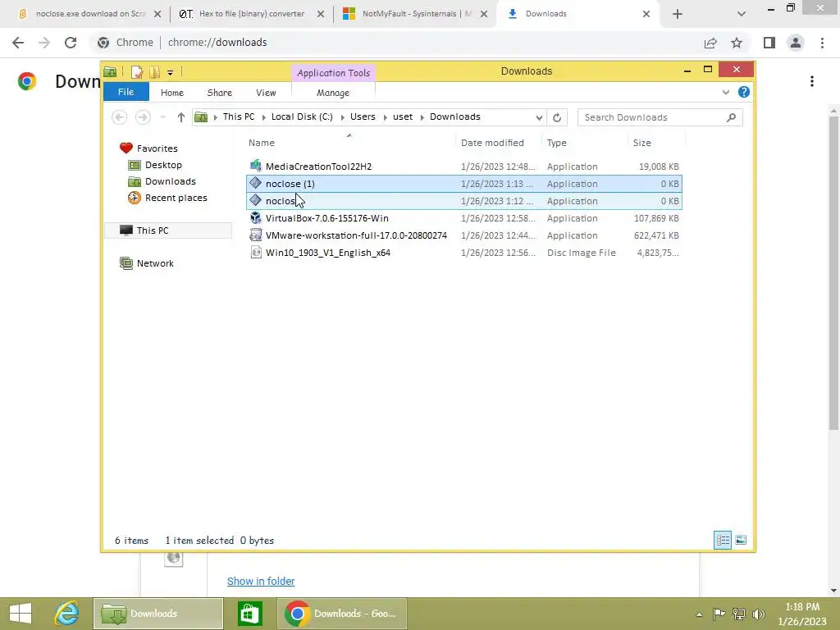Viewport: 840px width, 630px height.
Task: Click the Chrome address bar URL
Action: tap(217, 43)
